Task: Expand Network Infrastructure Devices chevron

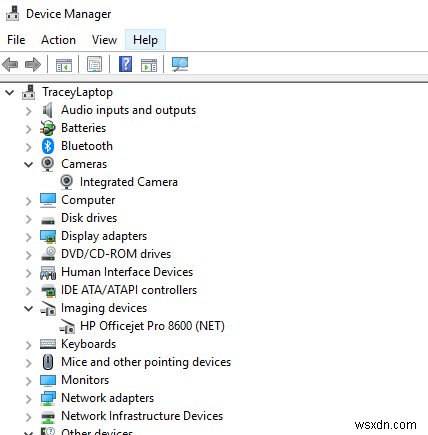Action: pyautogui.click(x=29, y=417)
